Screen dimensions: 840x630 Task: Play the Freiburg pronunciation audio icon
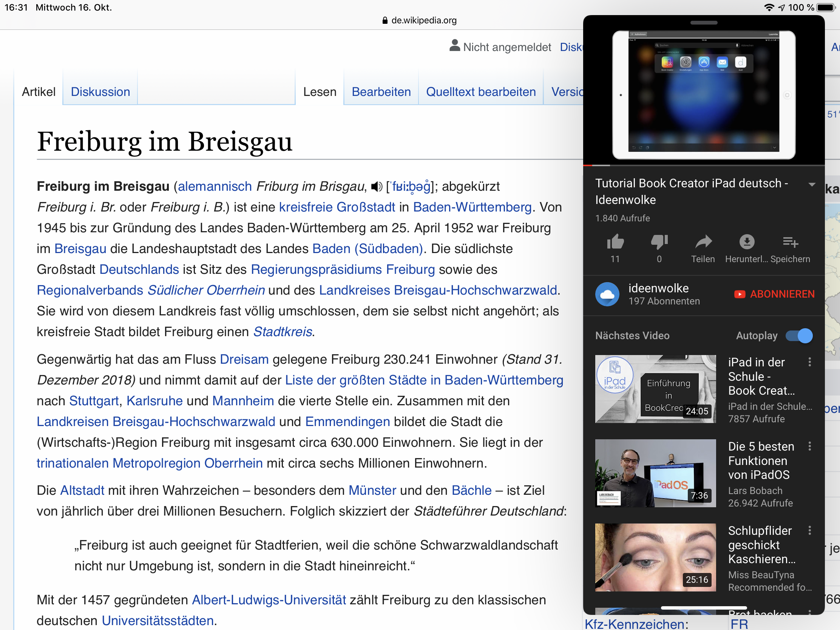(x=376, y=187)
